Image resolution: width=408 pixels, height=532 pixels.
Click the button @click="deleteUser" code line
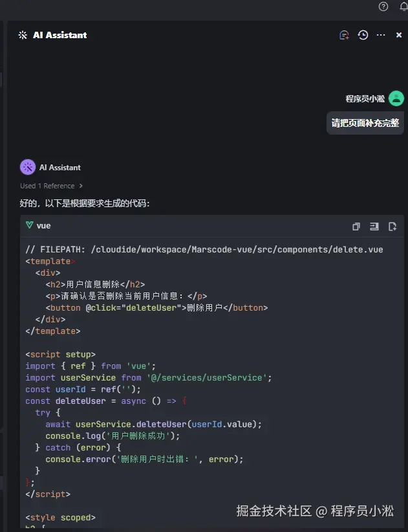tap(156, 307)
